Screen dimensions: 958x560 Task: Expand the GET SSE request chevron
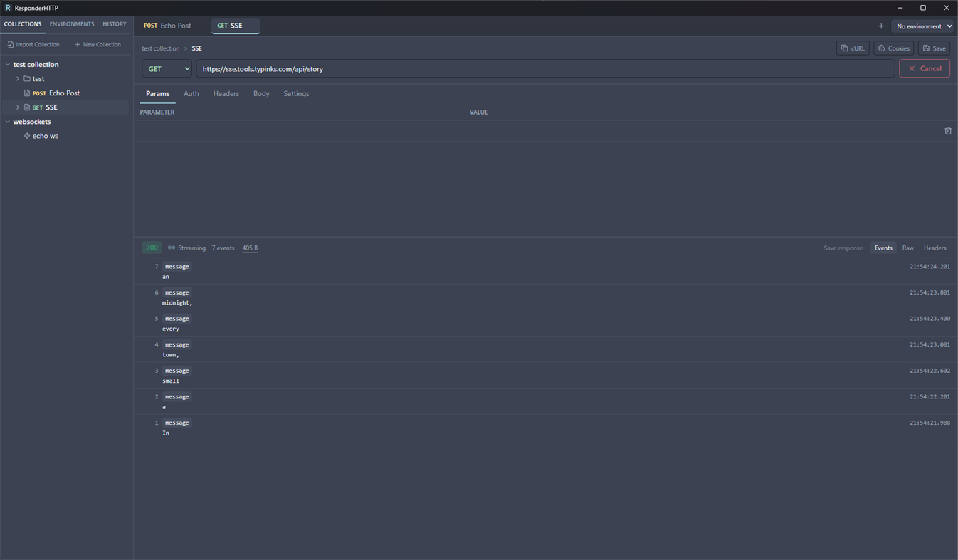18,107
